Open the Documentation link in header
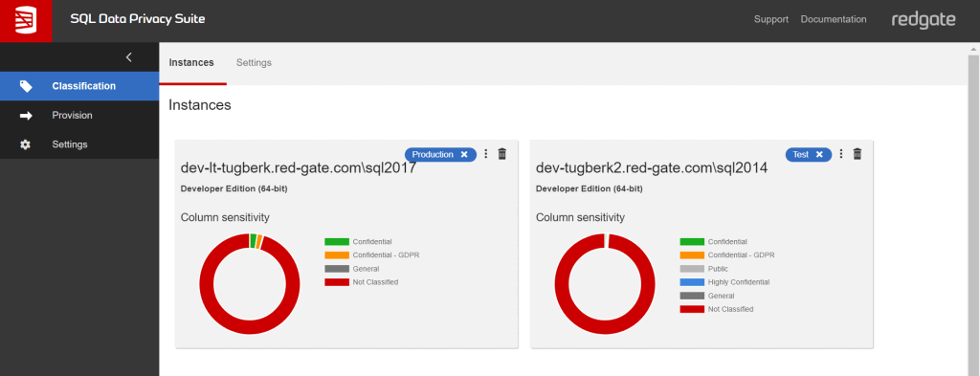This screenshot has height=376, width=980. pyautogui.click(x=834, y=19)
